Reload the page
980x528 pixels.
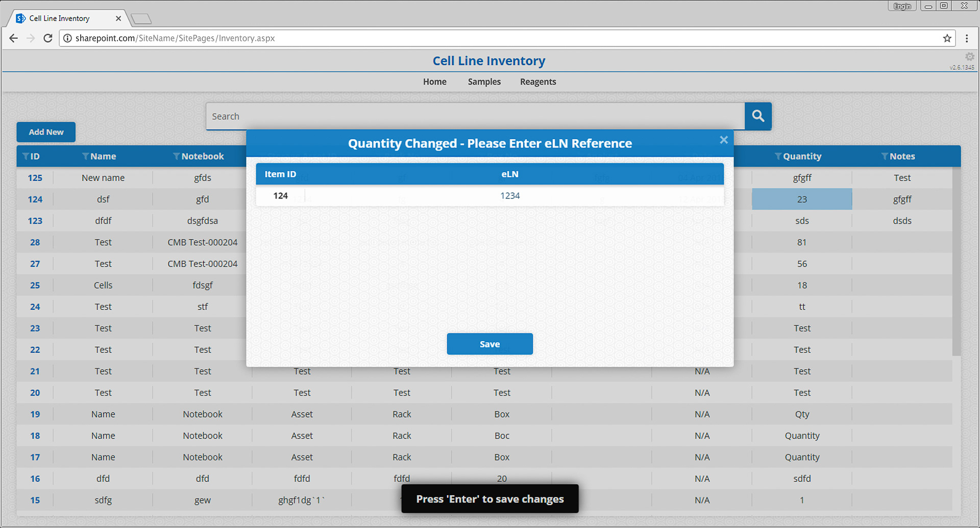pos(48,38)
